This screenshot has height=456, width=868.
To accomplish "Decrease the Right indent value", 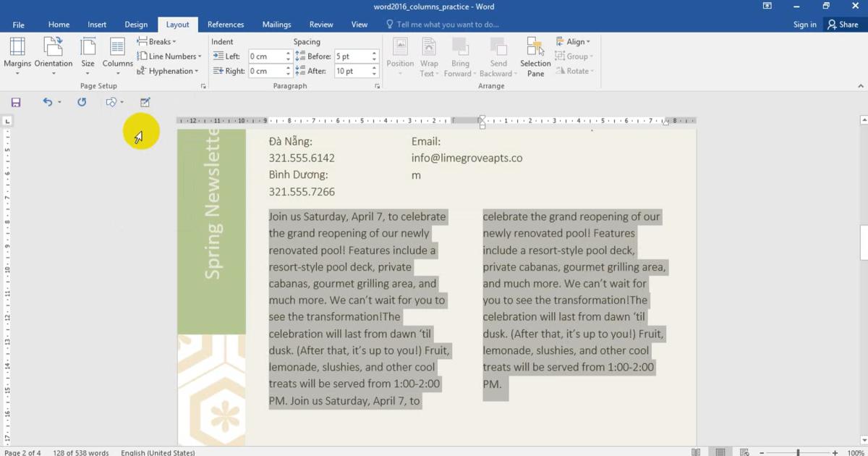I will click(x=288, y=74).
